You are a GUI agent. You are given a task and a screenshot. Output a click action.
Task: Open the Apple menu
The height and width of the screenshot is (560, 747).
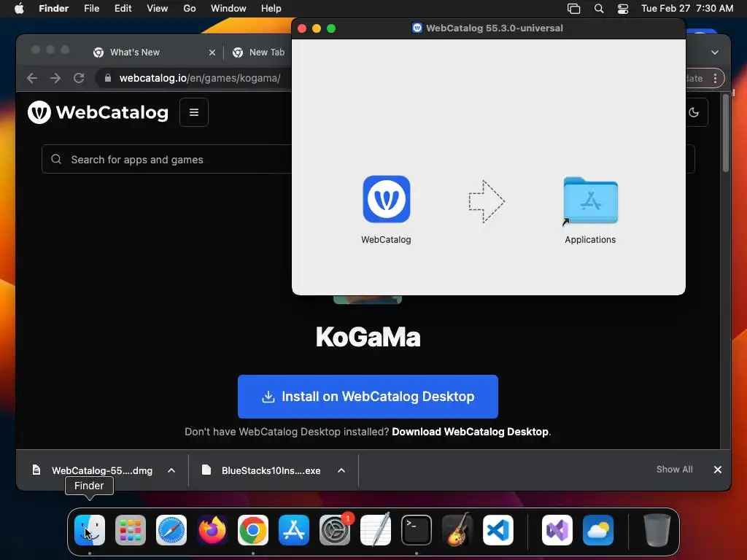click(19, 9)
